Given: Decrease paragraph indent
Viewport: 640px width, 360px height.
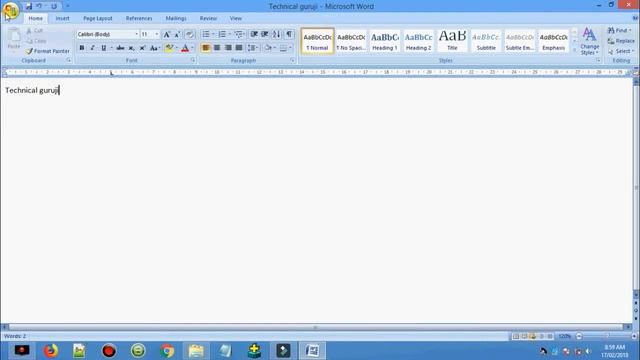Looking at the screenshot, I should click(x=254, y=34).
